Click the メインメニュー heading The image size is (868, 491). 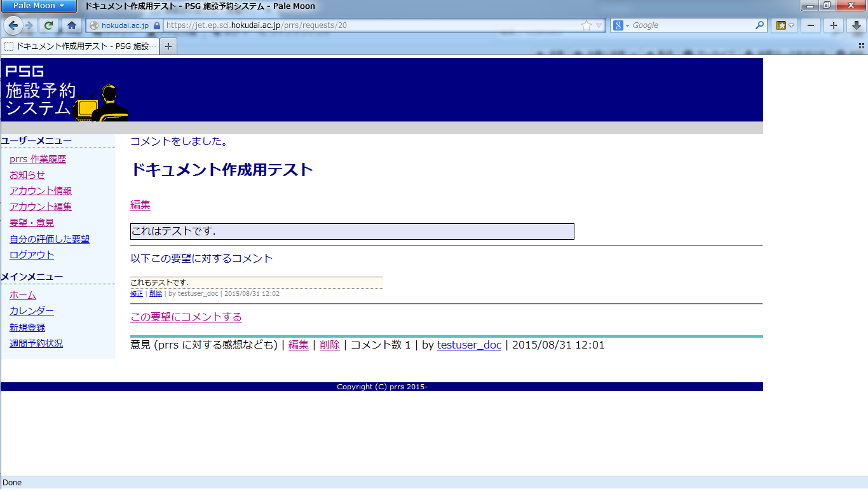click(32, 277)
